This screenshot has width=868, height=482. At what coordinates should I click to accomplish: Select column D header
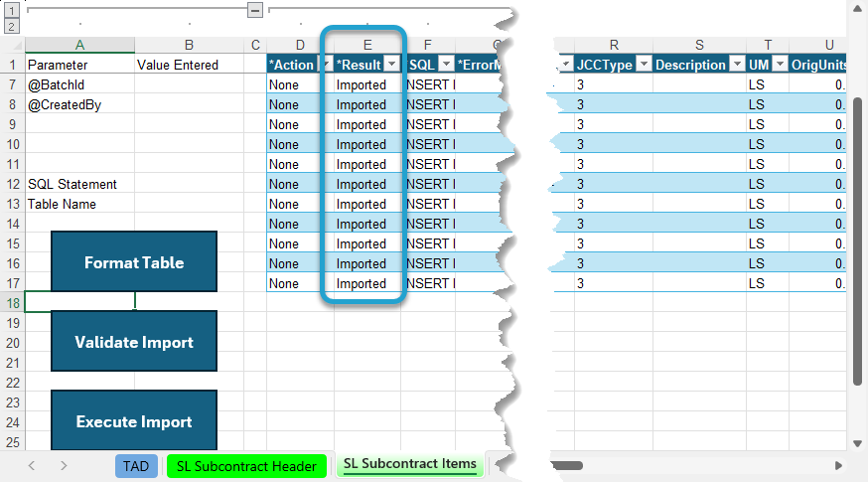pyautogui.click(x=300, y=45)
